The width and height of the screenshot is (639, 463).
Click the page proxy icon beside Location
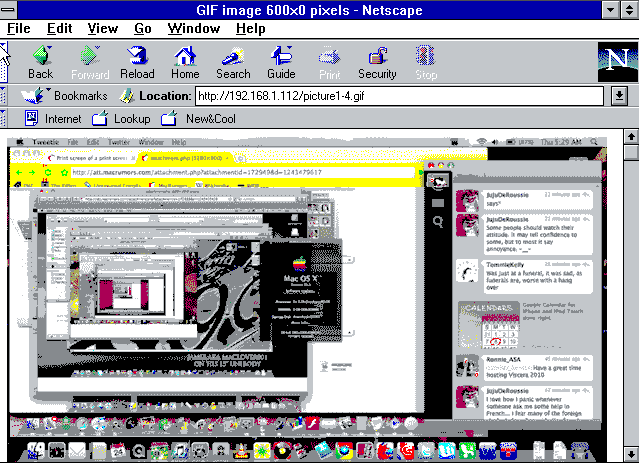pyautogui.click(x=127, y=96)
